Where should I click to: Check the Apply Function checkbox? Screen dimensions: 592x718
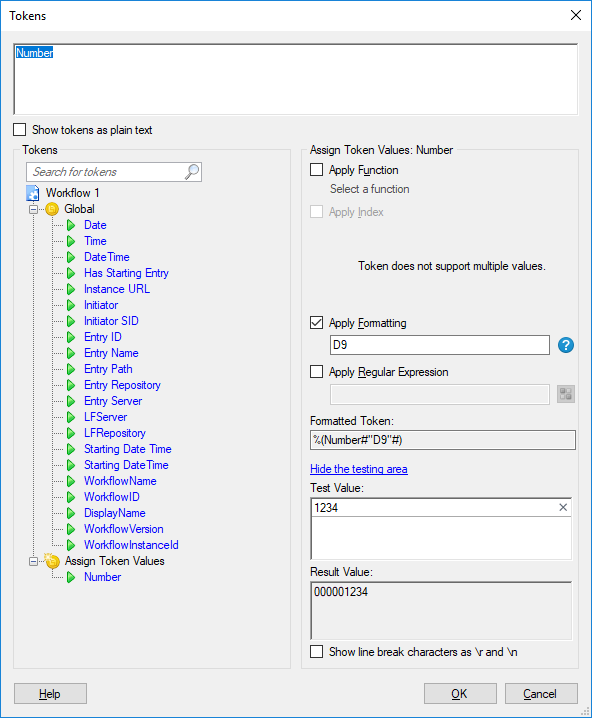click(316, 170)
